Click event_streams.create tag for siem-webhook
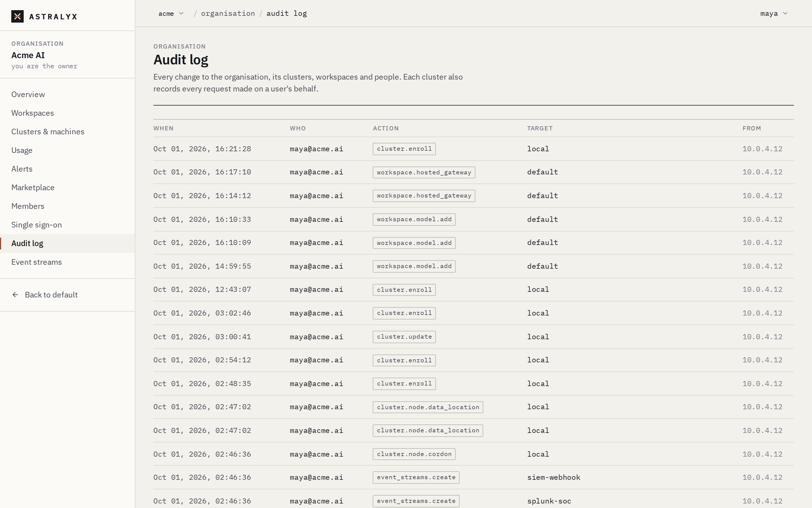812x508 pixels. [x=416, y=478]
